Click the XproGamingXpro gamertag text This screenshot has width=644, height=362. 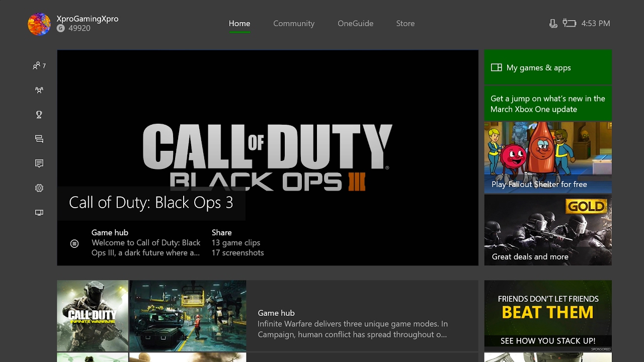coord(88,19)
